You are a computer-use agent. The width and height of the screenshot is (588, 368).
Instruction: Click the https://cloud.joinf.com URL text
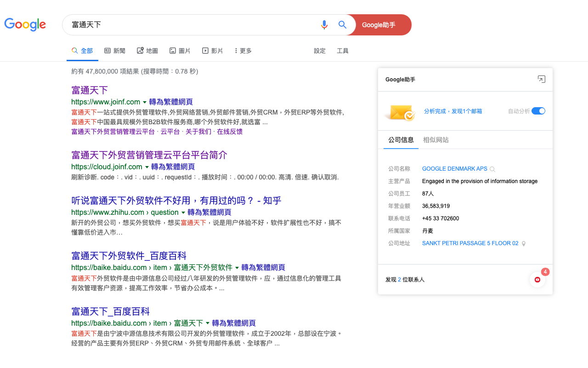point(107,167)
